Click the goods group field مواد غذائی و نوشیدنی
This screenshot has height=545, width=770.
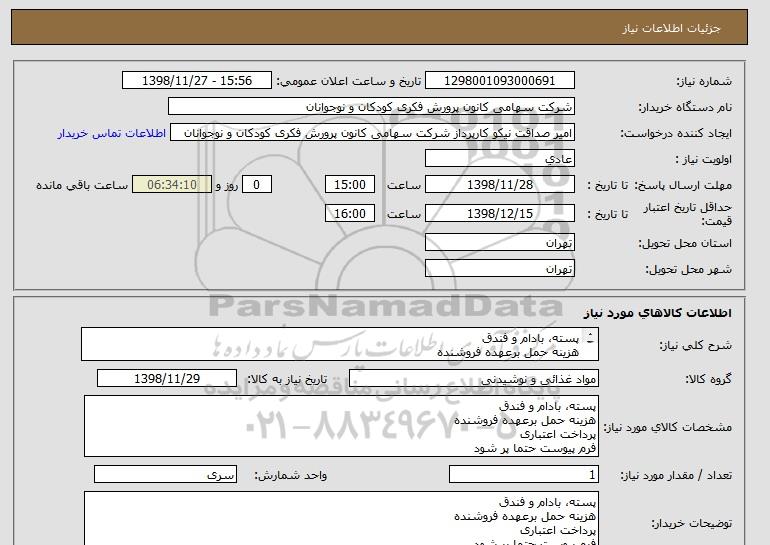[474, 379]
